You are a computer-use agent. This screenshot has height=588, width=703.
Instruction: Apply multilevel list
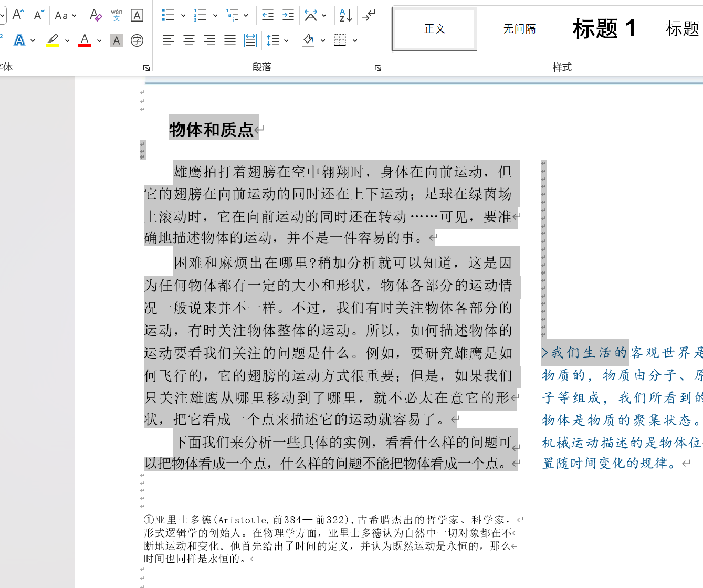coord(232,15)
